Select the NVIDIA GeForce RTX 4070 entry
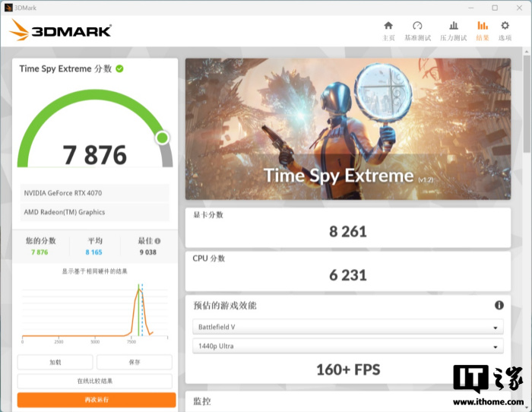This screenshot has width=532, height=412. [95, 193]
